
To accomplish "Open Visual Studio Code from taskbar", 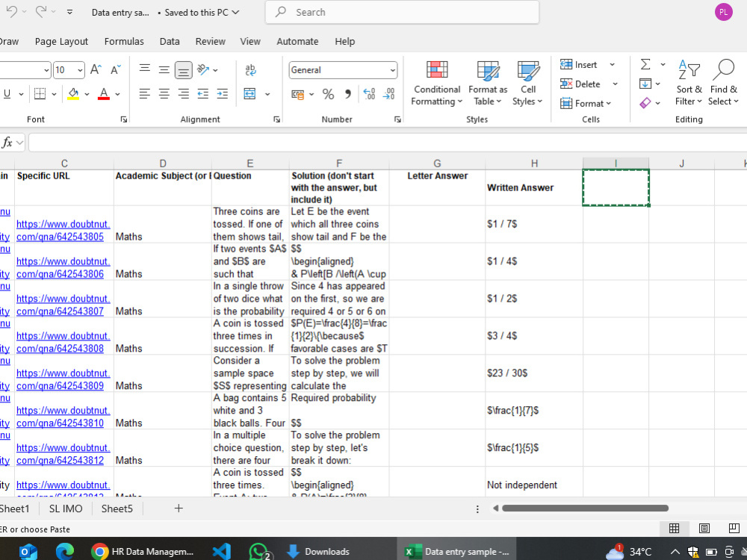I will 222,552.
